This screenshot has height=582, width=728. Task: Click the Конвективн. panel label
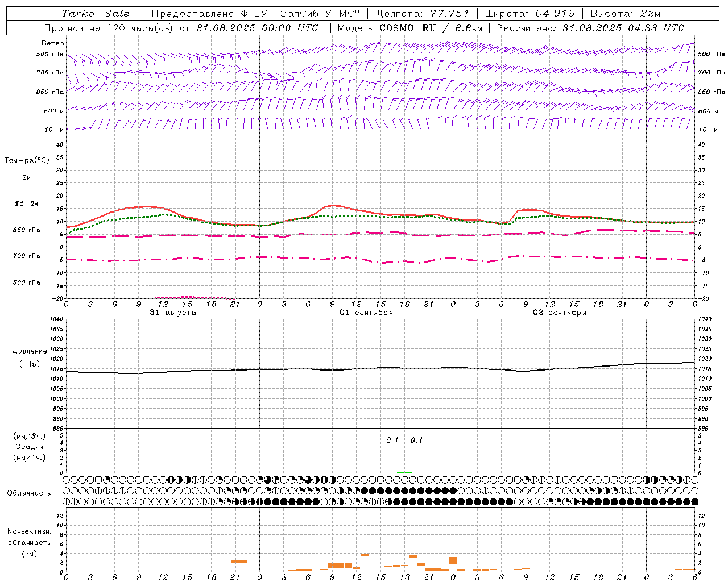[29, 531]
